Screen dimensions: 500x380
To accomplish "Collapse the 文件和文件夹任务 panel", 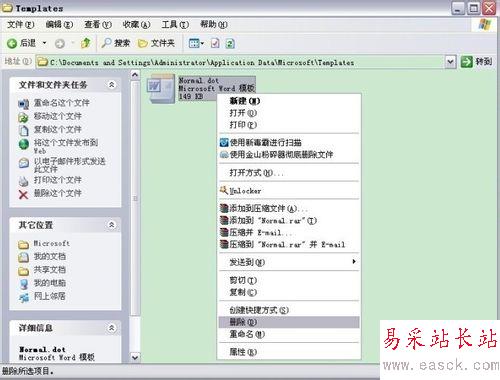I will (x=112, y=85).
